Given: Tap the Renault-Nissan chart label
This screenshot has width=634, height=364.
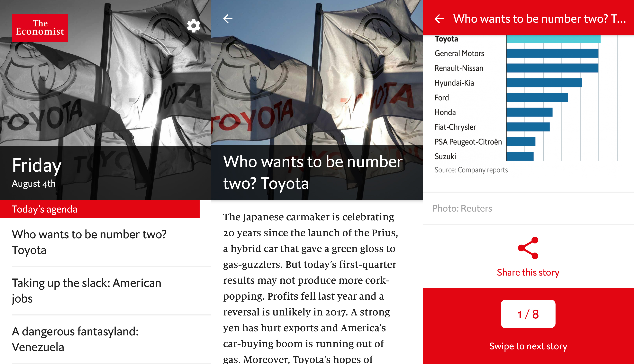Looking at the screenshot, I should (459, 68).
